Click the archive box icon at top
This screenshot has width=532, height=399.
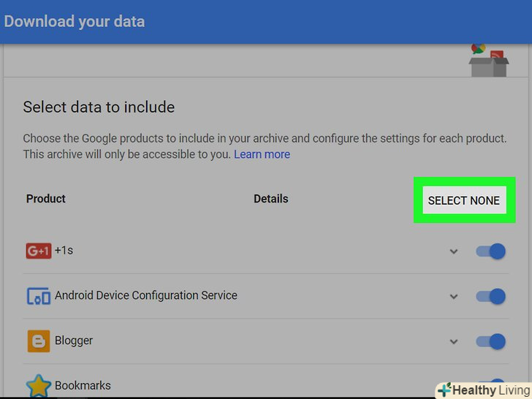tap(488, 61)
